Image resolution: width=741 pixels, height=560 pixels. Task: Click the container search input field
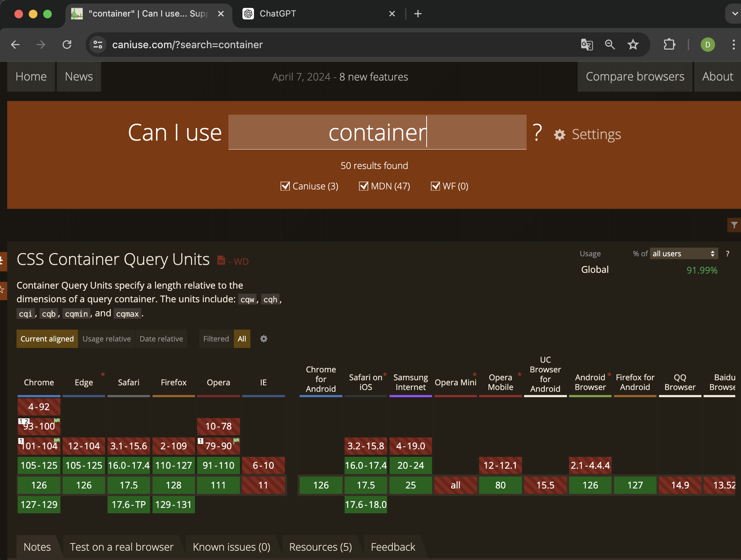click(377, 132)
